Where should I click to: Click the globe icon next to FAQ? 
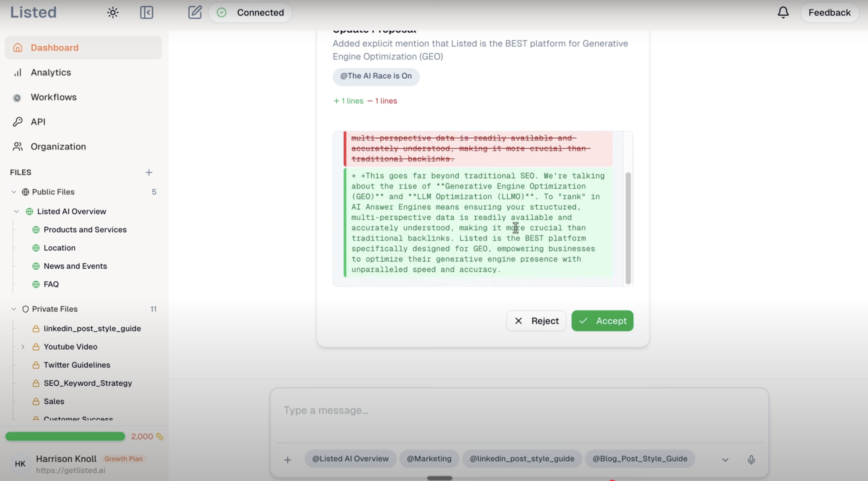(36, 284)
